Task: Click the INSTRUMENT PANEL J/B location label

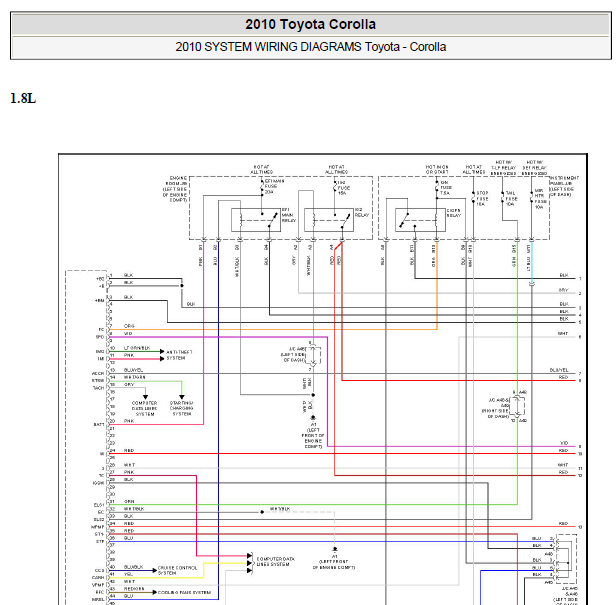Action: click(564, 186)
